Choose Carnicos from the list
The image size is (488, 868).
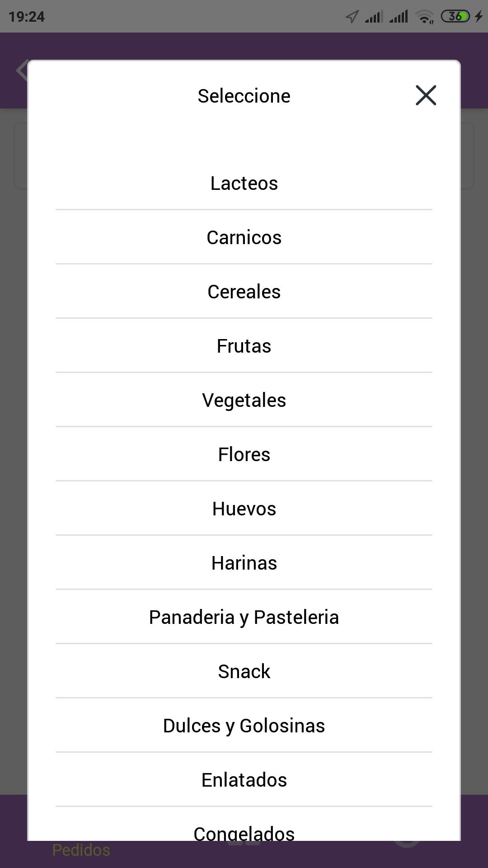click(244, 237)
